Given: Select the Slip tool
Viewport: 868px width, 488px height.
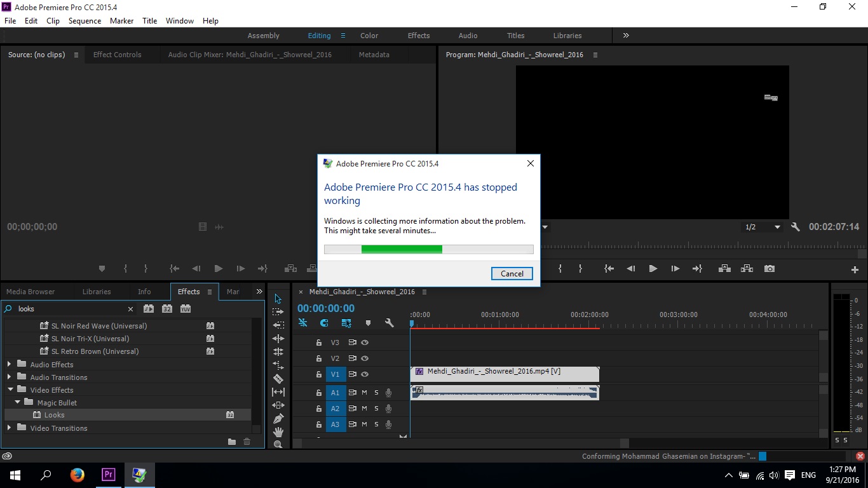Looking at the screenshot, I should tap(278, 392).
